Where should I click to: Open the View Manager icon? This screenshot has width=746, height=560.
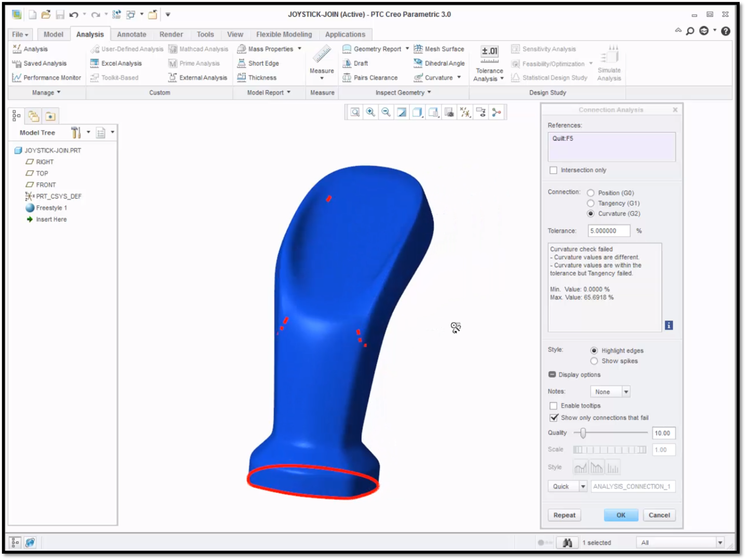449,112
